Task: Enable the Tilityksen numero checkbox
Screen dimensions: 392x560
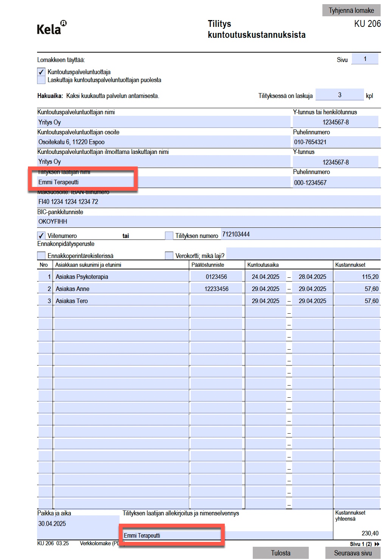Action: click(169, 236)
